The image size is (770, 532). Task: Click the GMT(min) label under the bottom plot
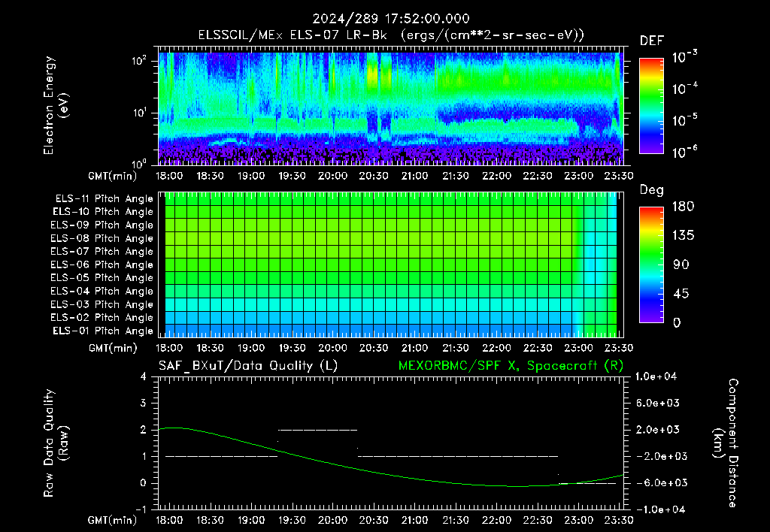[113, 520]
